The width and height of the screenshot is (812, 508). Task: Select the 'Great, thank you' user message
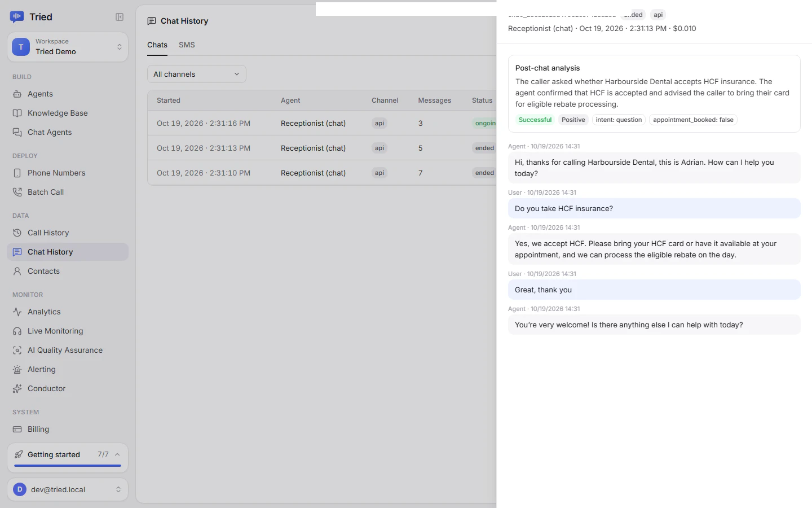pos(654,290)
